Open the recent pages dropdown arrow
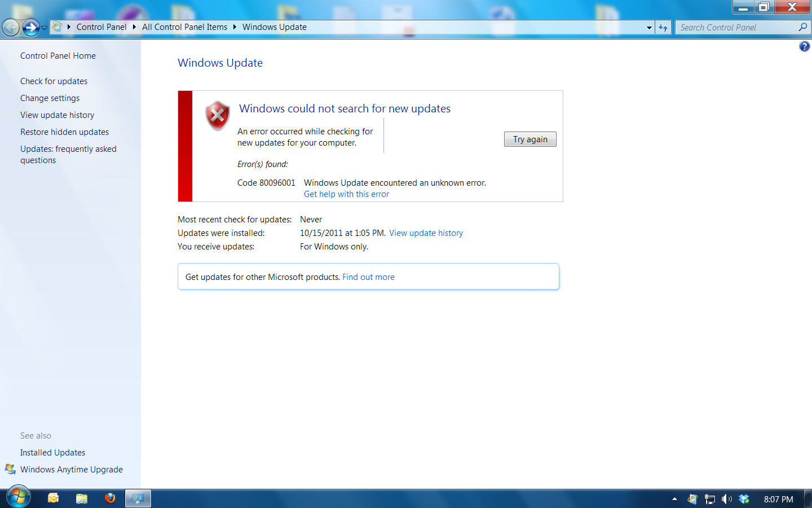The image size is (812, 508). [x=45, y=28]
